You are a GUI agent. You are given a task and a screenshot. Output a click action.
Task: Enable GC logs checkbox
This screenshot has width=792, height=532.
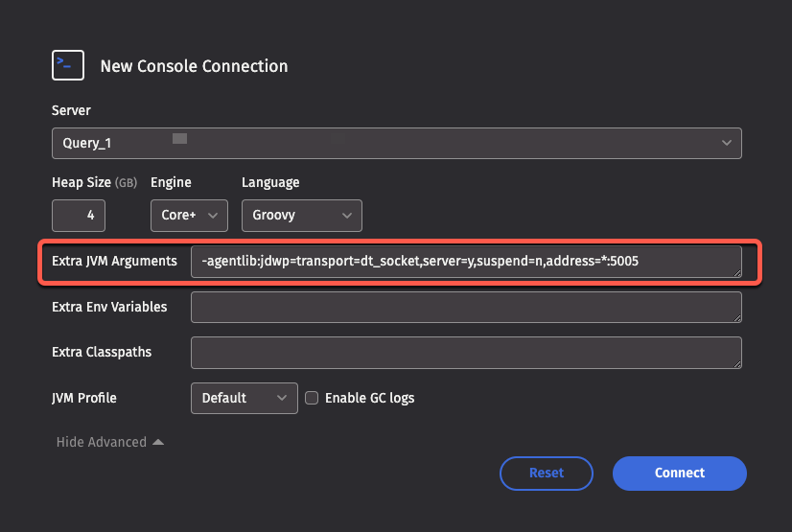[312, 398]
